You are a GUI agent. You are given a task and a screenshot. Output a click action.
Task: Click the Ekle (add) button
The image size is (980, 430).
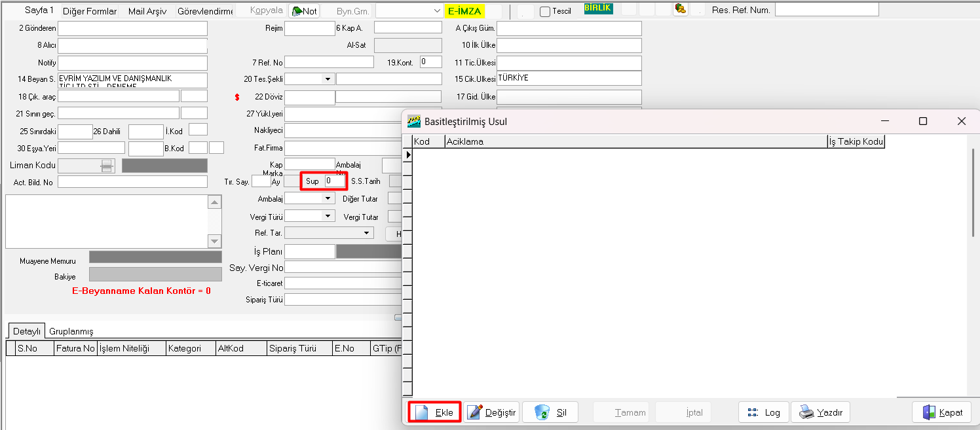pyautogui.click(x=434, y=412)
